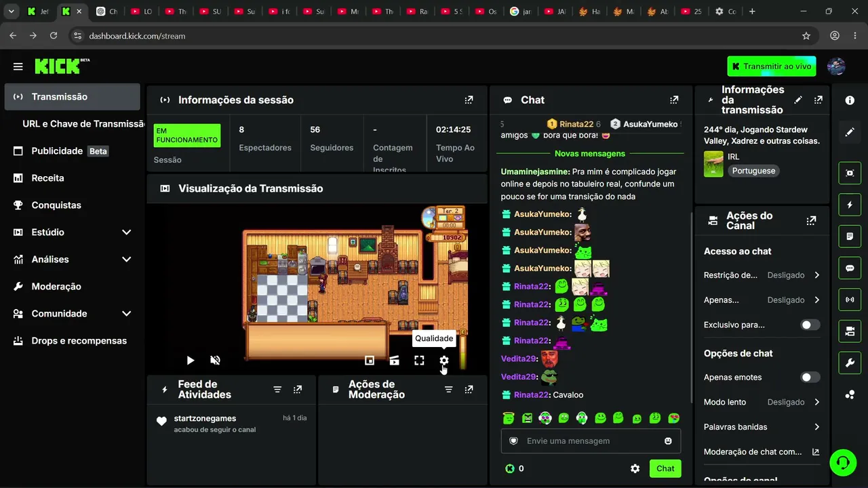Image resolution: width=868 pixels, height=488 pixels.
Task: Bookmark this page with the star icon
Action: [x=806, y=36]
